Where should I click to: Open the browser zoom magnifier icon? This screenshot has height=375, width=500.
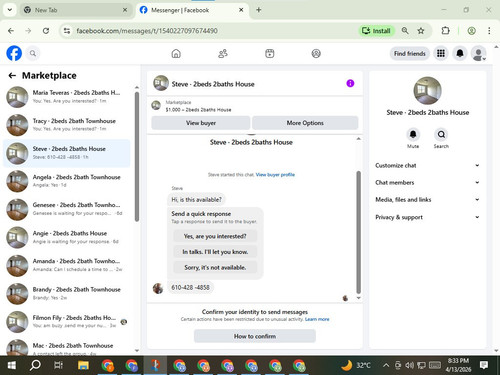tap(405, 31)
